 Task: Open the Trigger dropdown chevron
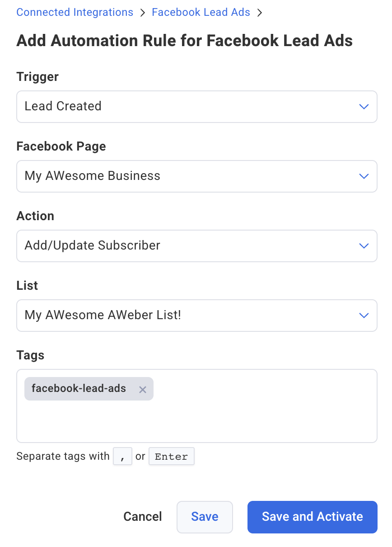point(364,107)
